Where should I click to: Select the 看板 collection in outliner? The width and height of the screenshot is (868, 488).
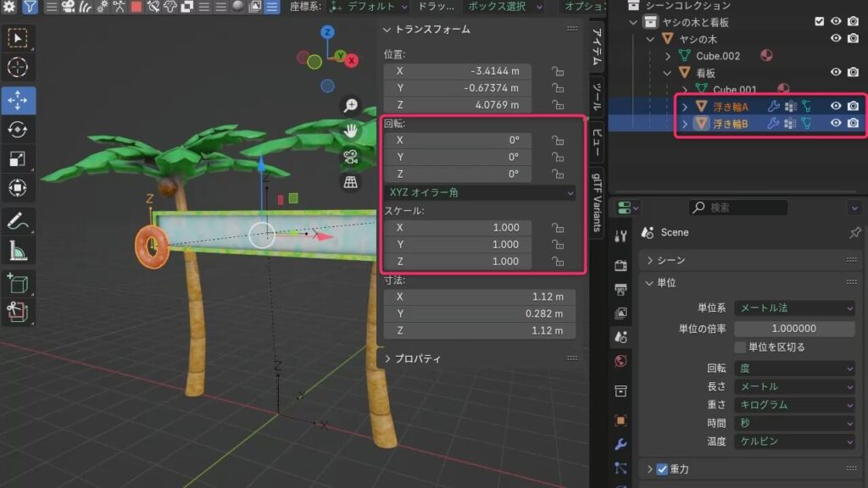[x=705, y=73]
